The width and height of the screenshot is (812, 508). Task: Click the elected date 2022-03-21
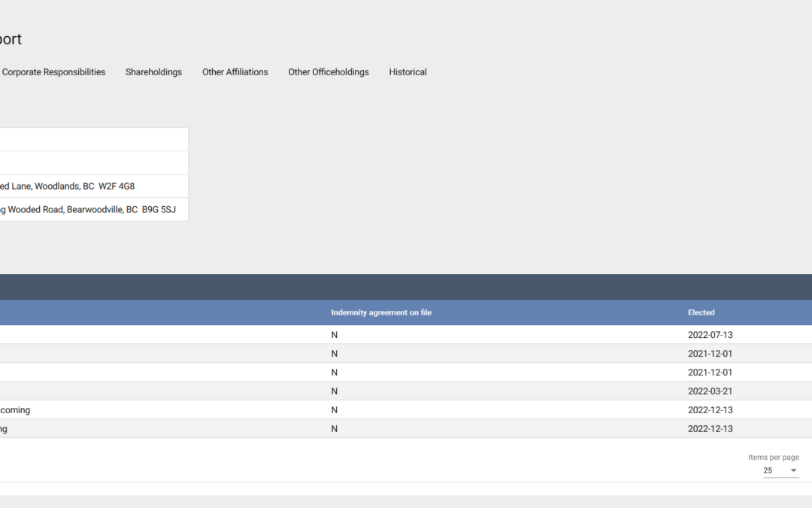(710, 391)
